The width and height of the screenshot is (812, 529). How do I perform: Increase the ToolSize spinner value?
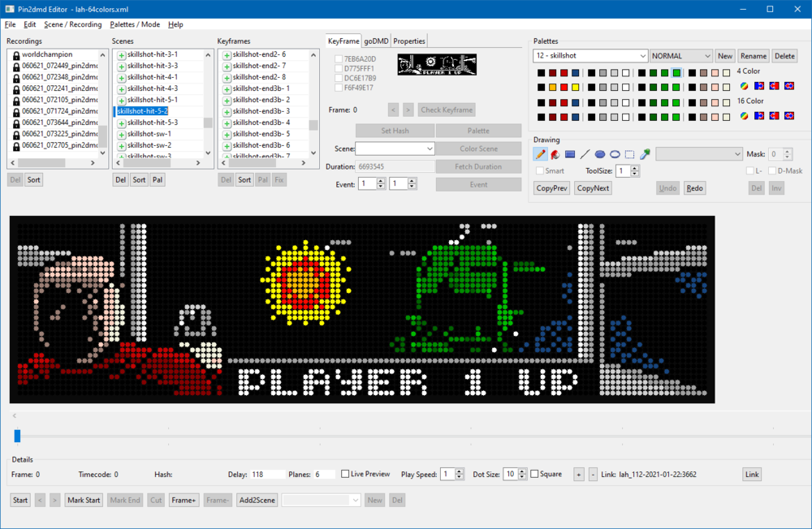(x=635, y=168)
